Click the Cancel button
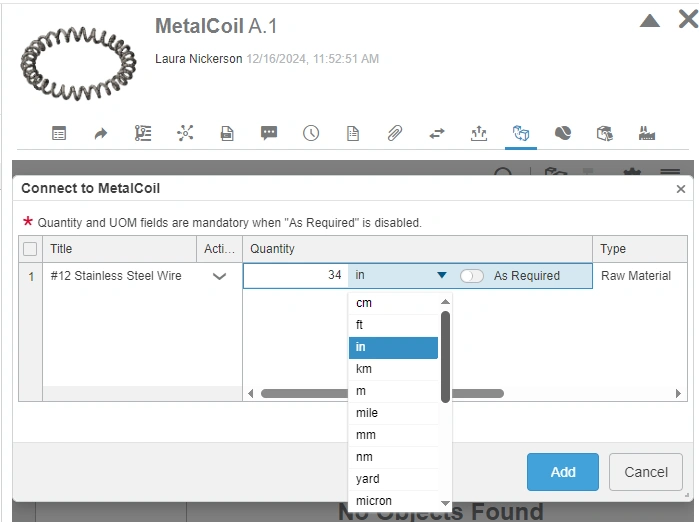This screenshot has height=522, width=699. pyautogui.click(x=646, y=472)
